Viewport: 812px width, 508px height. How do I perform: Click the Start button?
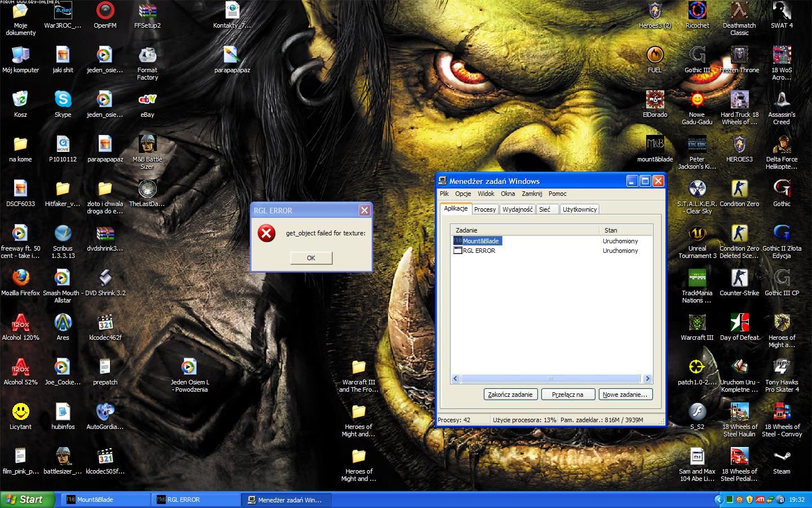tap(27, 500)
